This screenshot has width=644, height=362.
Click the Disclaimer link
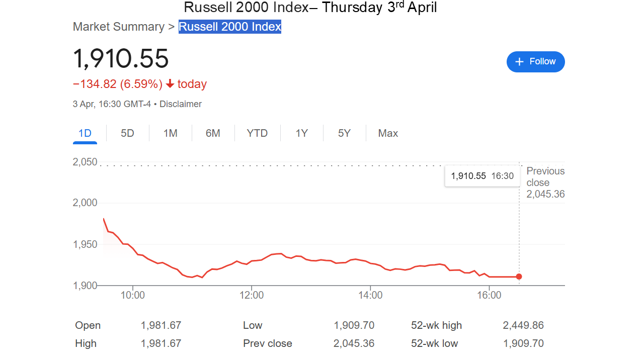coord(181,104)
